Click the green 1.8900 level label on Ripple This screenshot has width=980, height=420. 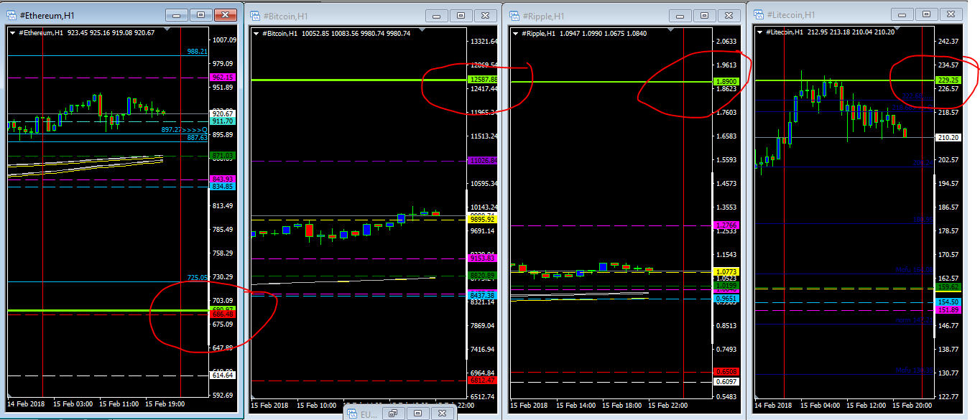coord(726,82)
